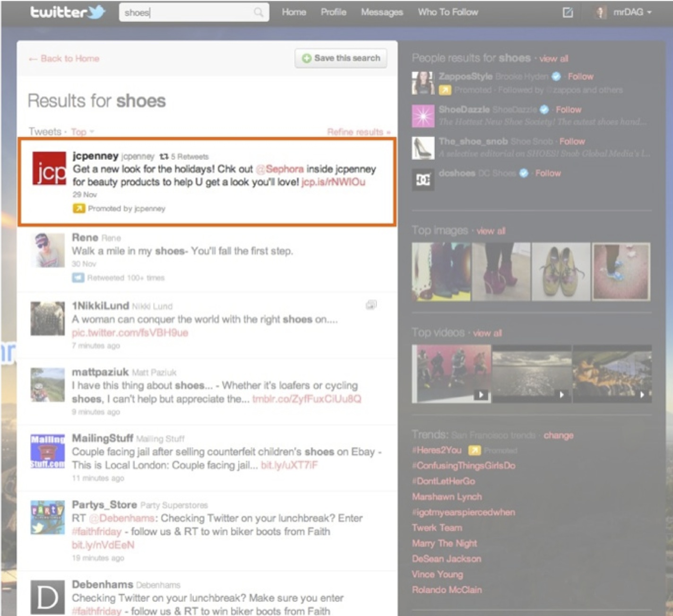
Task: Click the Twitter bird logo
Action: [96, 12]
